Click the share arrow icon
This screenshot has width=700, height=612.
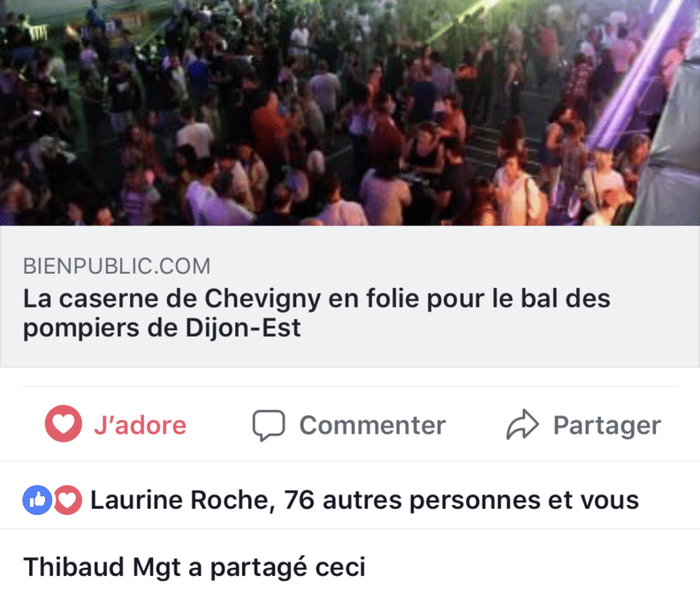pos(522,424)
